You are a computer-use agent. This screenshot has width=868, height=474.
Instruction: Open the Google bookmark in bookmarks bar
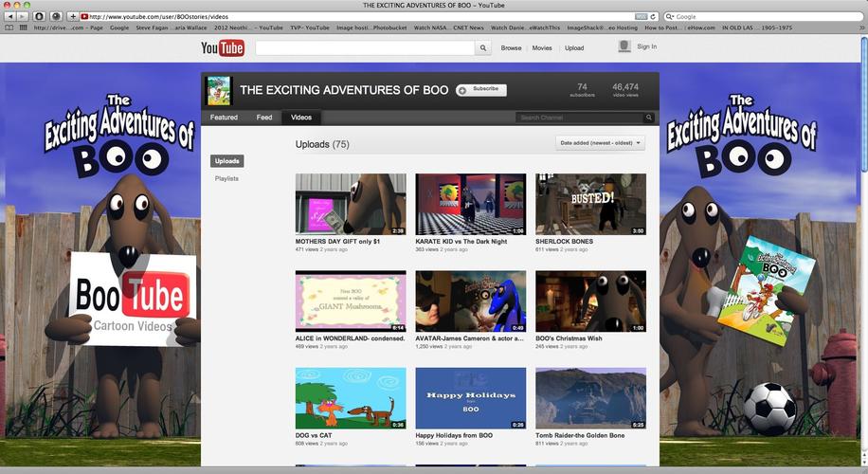click(x=119, y=27)
